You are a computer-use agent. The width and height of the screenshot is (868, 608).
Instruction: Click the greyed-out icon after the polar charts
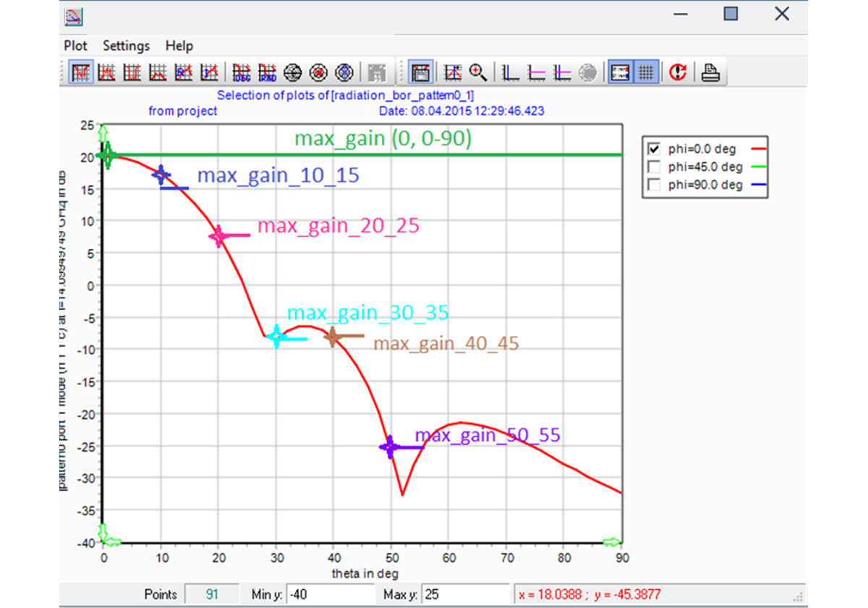[x=376, y=72]
